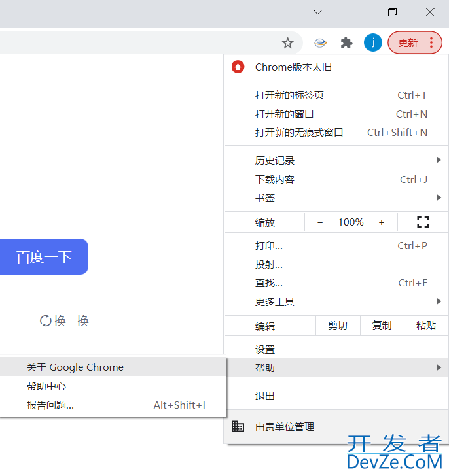
Task: Open 设置 settings
Action: pos(336,349)
